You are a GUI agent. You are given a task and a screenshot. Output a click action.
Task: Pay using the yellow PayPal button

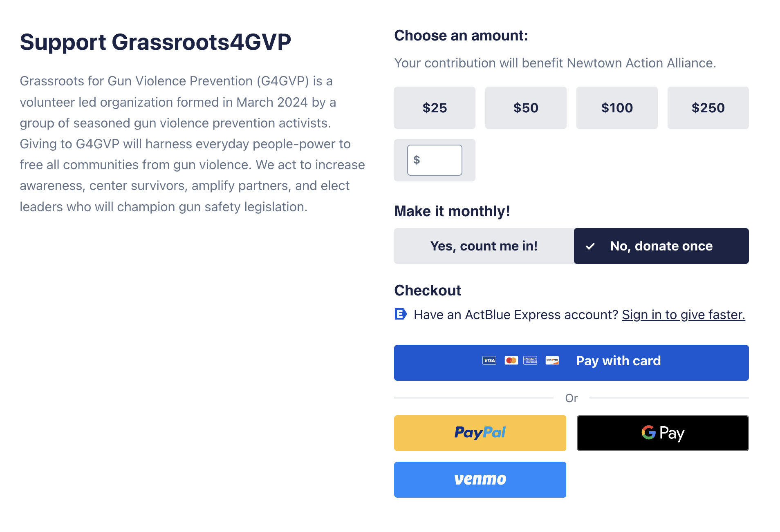pyautogui.click(x=480, y=433)
